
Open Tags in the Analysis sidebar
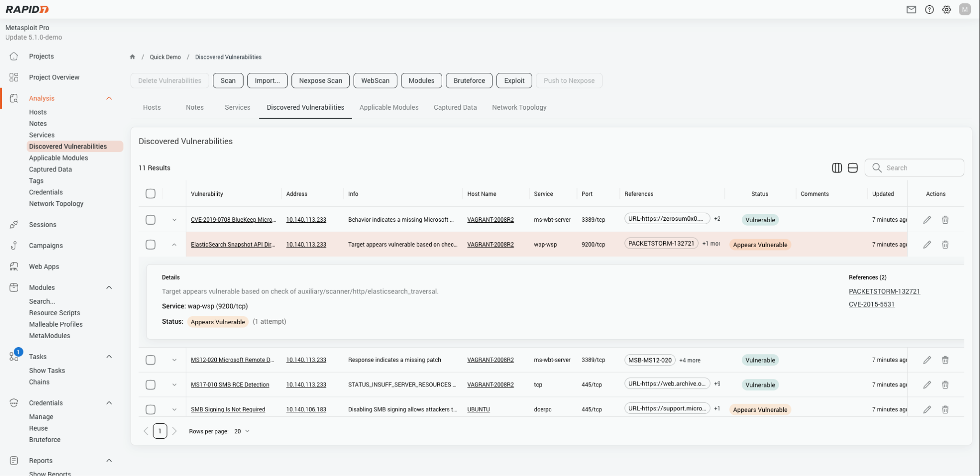coord(36,181)
